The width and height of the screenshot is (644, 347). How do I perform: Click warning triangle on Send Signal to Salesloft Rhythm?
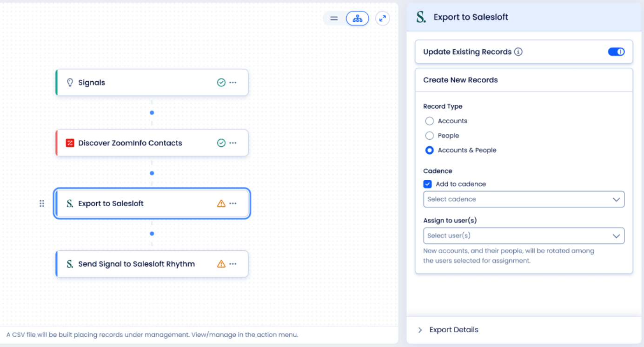point(221,264)
